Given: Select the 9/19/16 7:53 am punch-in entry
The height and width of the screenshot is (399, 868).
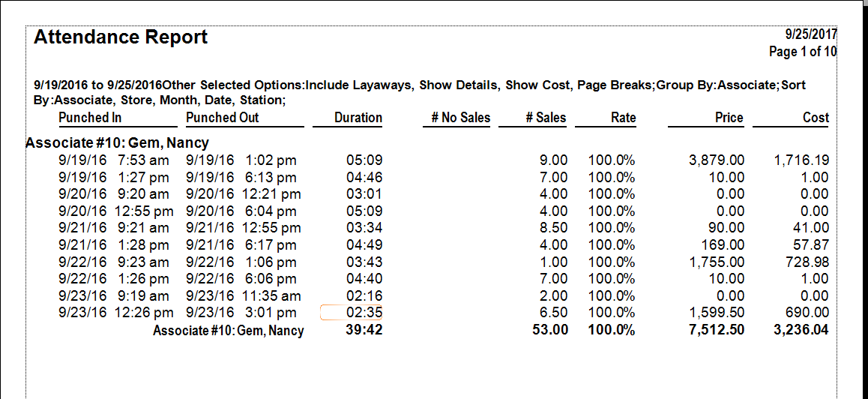Looking at the screenshot, I should 114,160.
